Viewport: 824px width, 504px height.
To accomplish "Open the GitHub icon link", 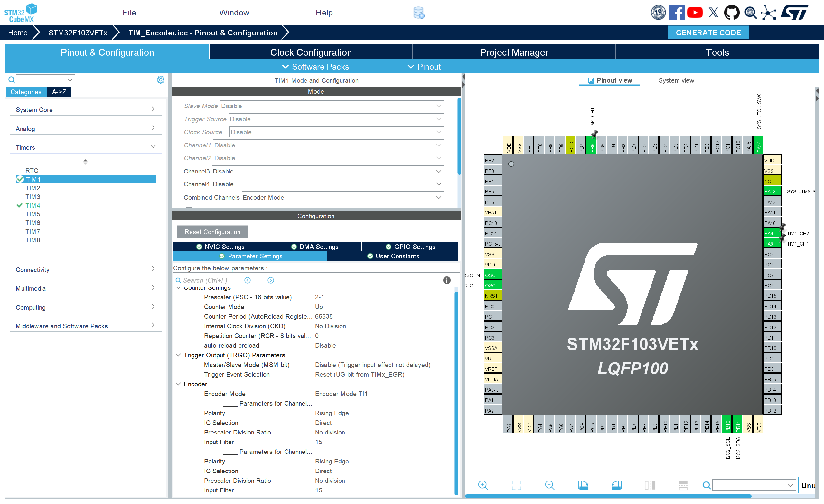I will pos(731,13).
